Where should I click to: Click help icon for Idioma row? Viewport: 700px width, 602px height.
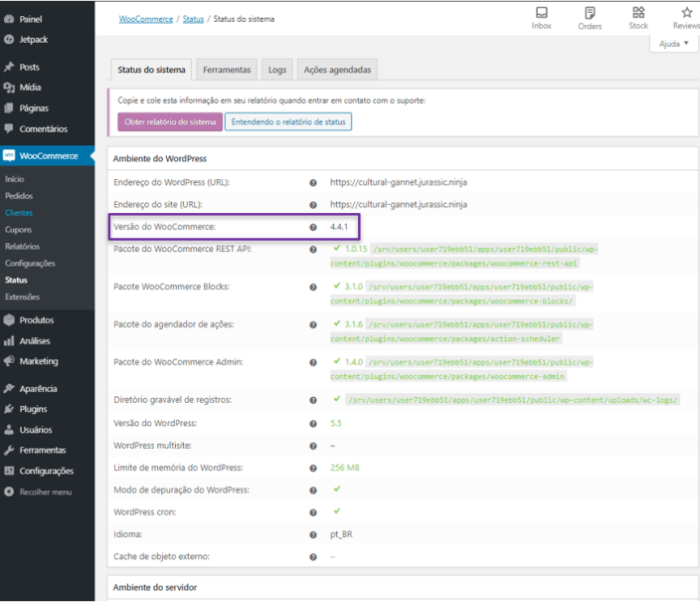(313, 535)
